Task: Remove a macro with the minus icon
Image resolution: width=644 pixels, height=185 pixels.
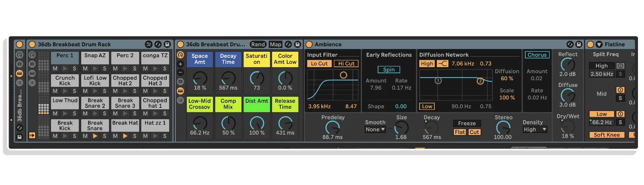Action: [x=180, y=73]
